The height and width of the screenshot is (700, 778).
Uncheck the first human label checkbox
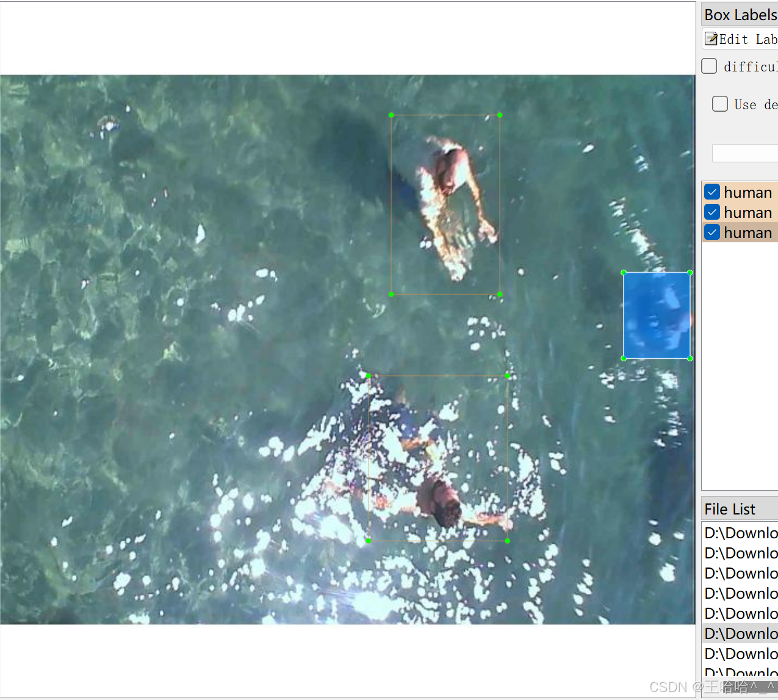(712, 192)
